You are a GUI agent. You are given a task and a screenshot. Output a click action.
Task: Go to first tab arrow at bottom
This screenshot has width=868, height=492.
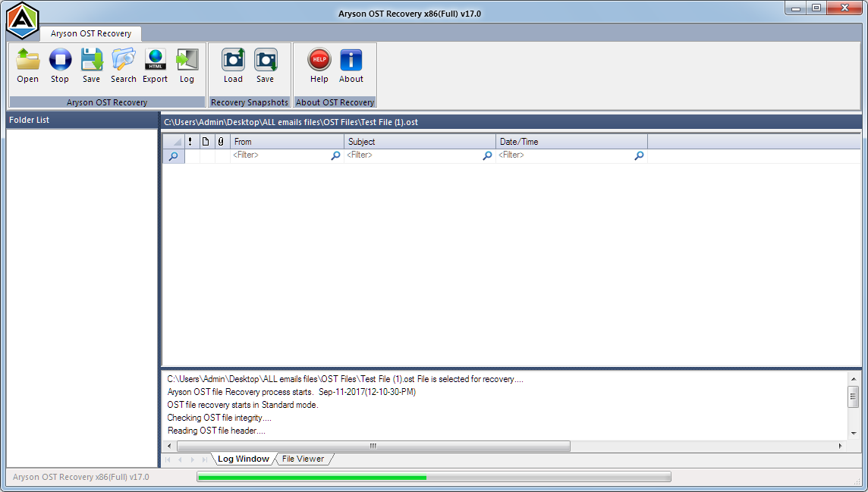[x=168, y=459]
